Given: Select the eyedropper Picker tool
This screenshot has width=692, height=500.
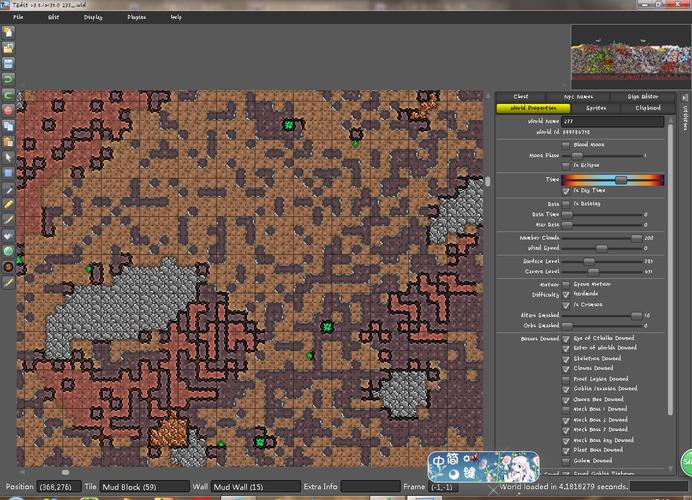Looking at the screenshot, I should pyautogui.click(x=8, y=189).
